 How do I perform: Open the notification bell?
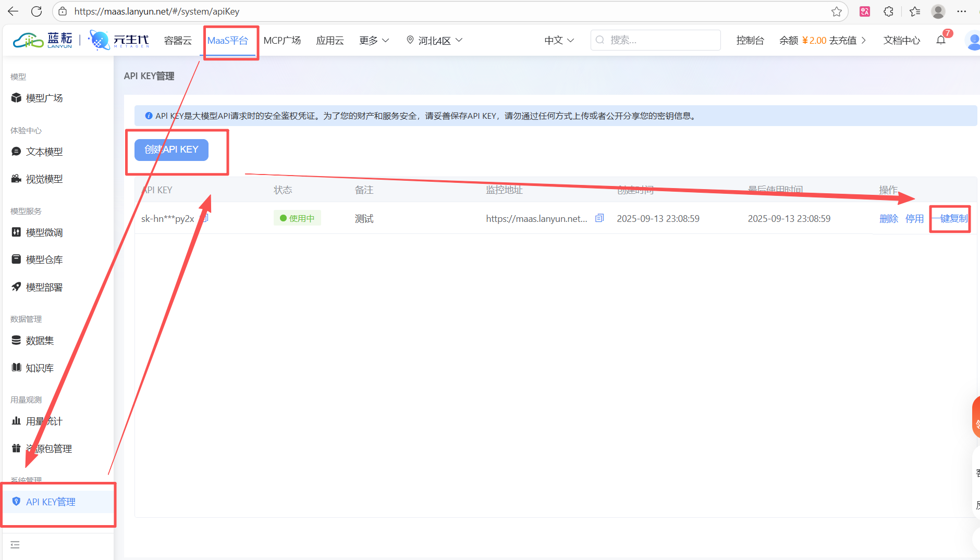941,40
